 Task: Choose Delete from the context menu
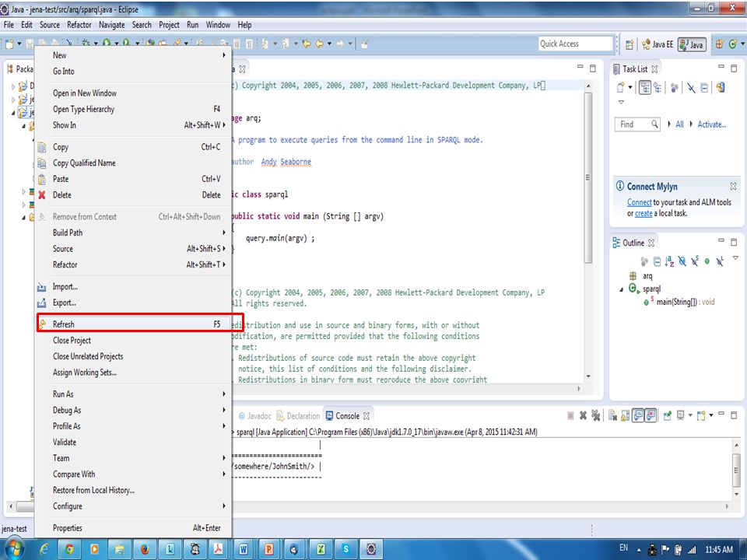tap(134, 194)
